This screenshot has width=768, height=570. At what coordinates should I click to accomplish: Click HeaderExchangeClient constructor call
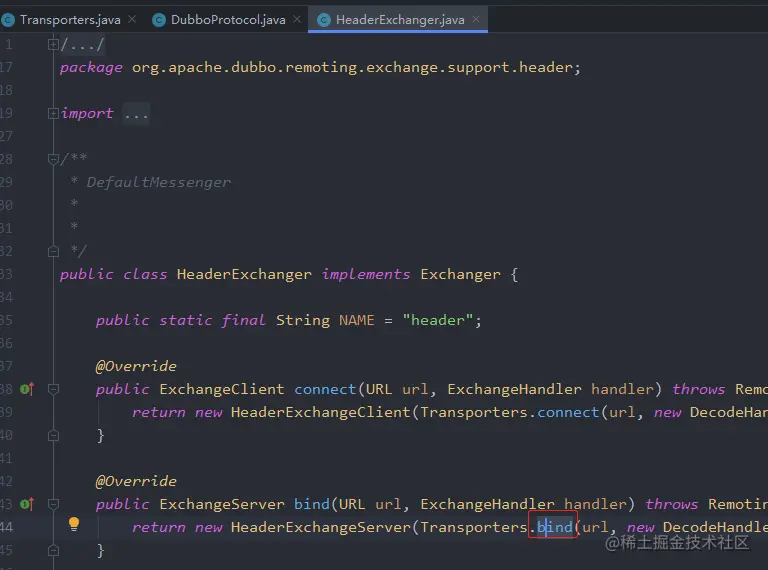pyautogui.click(x=320, y=412)
